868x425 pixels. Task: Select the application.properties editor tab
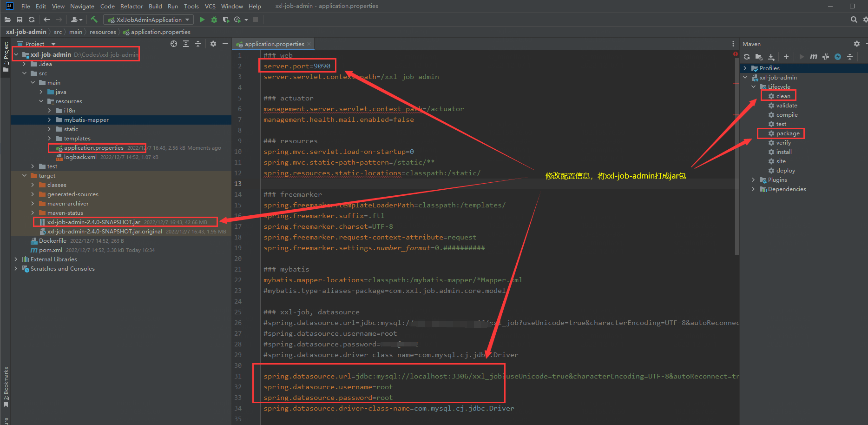pyautogui.click(x=274, y=44)
